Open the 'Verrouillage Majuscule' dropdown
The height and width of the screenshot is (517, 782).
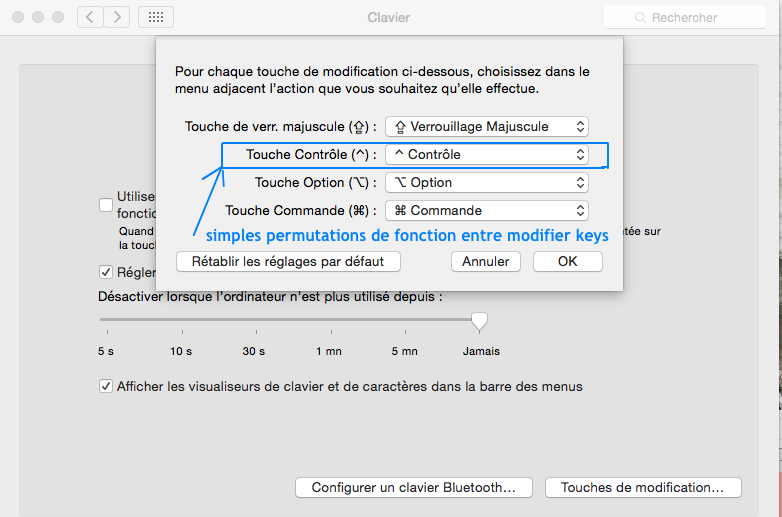[487, 127]
